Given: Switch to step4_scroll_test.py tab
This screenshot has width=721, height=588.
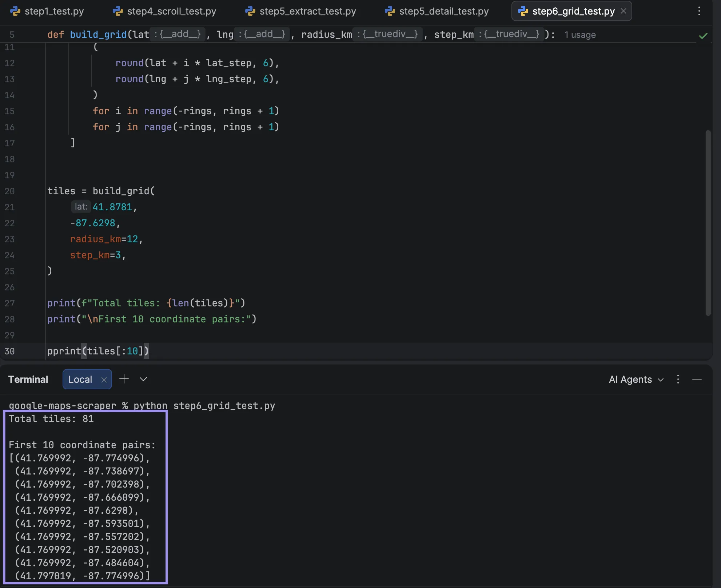Looking at the screenshot, I should [164, 11].
